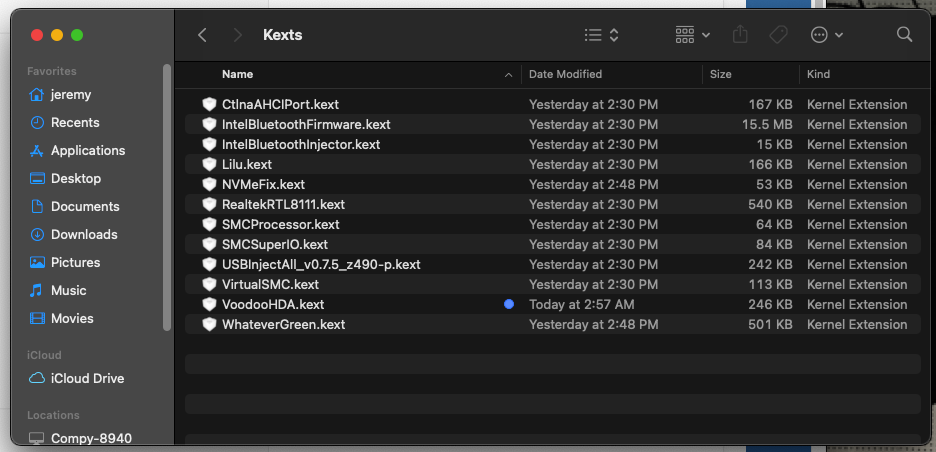936x452 pixels.
Task: Select Lilu.kext file
Action: (x=552, y=164)
